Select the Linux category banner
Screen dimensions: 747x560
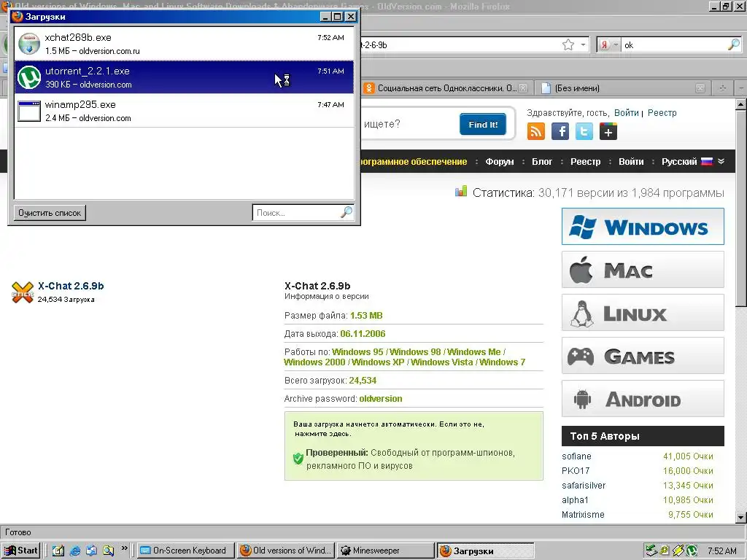click(643, 312)
